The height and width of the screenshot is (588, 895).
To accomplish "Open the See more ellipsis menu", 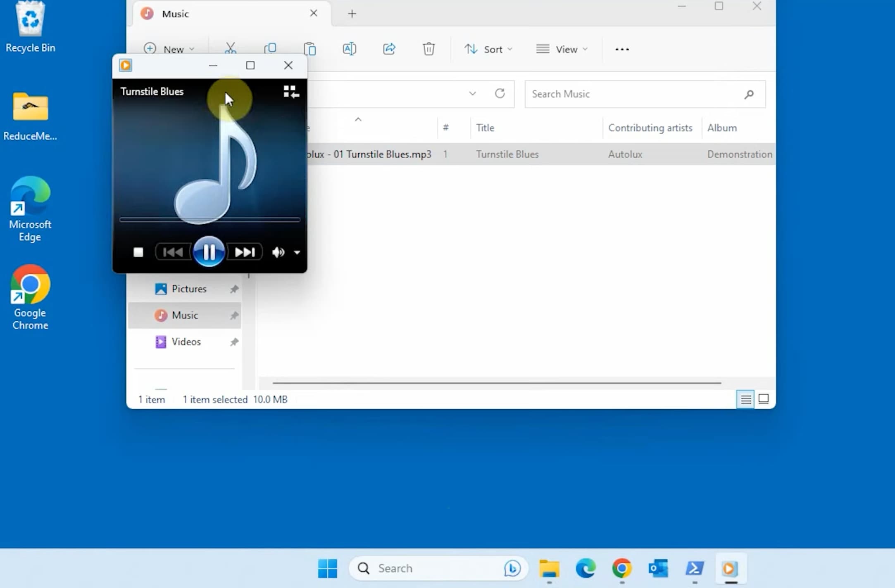I will (x=622, y=49).
